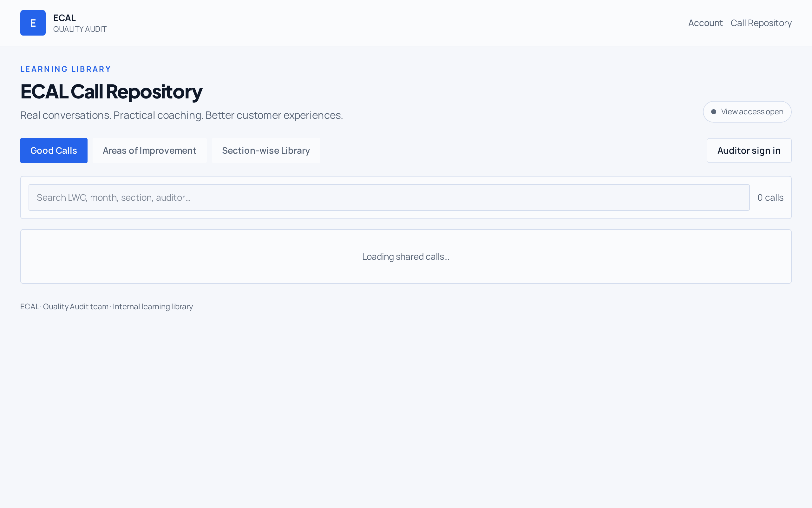Screen dimensions: 812x508
Task: Select the Good Calls tab
Action: [54, 150]
